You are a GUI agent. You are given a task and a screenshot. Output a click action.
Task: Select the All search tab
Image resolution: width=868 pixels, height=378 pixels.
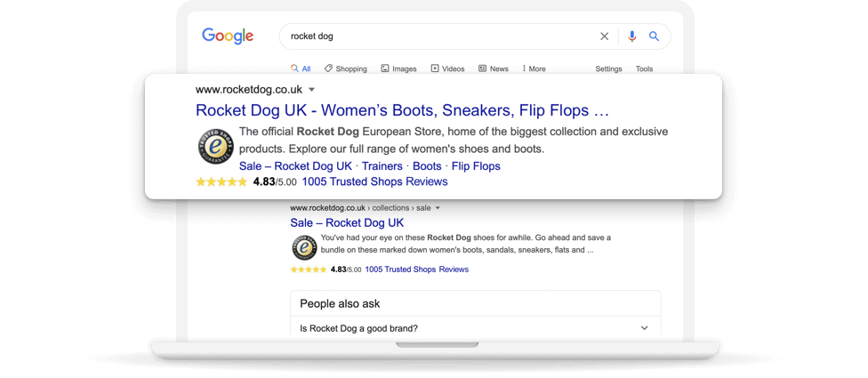(x=301, y=68)
